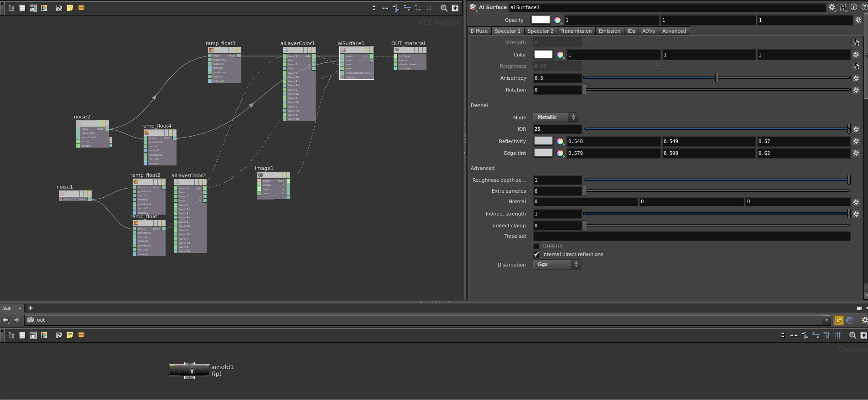
Task: Open the Houdini H preset menu
Action: 843,7
